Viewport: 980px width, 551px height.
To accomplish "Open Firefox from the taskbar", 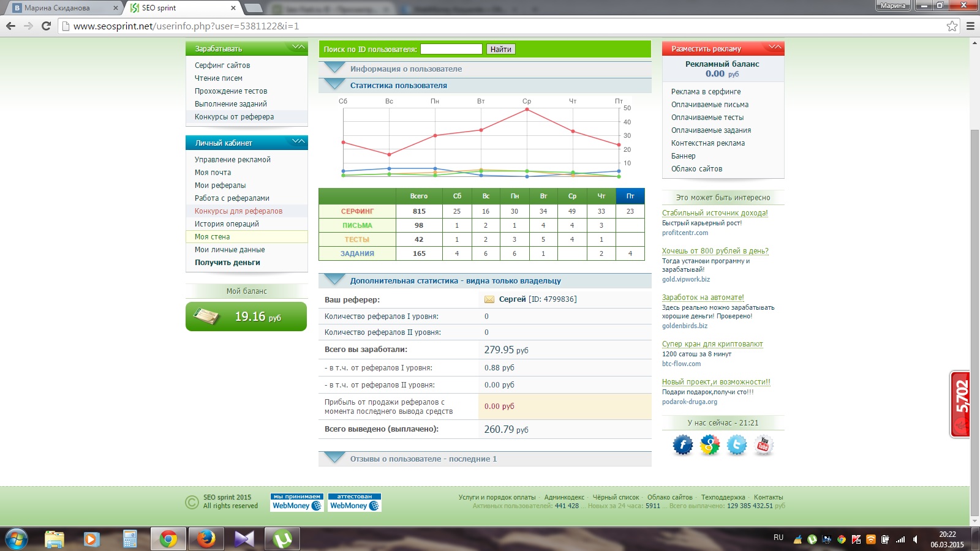I will click(206, 539).
